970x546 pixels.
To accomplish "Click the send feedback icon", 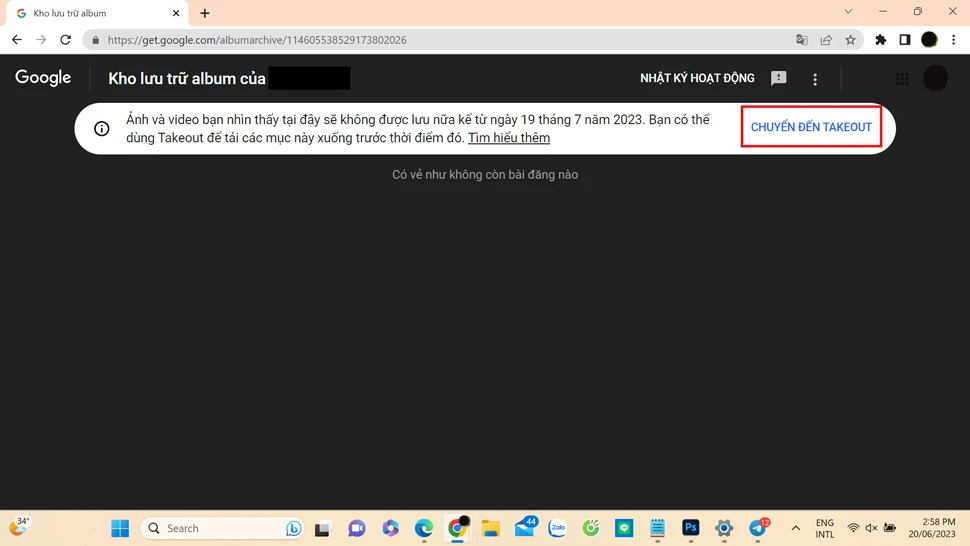I will (778, 79).
